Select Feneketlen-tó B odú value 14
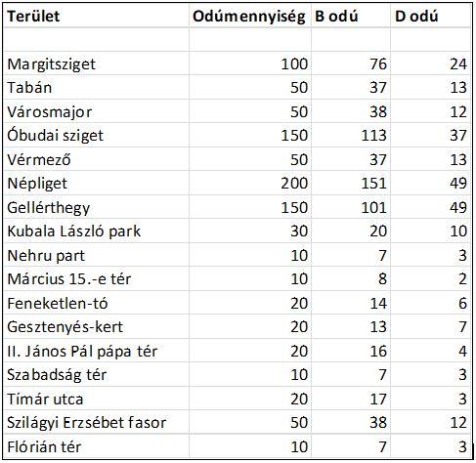 (351, 303)
